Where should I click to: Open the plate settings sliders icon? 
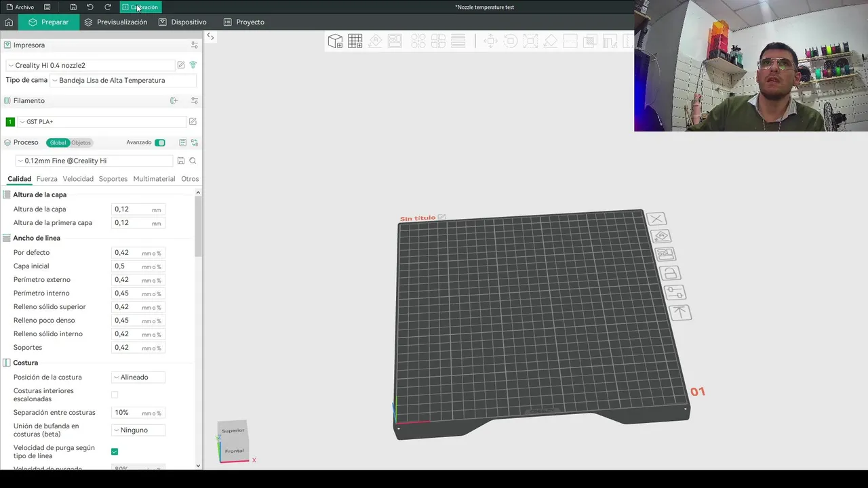[x=675, y=292]
